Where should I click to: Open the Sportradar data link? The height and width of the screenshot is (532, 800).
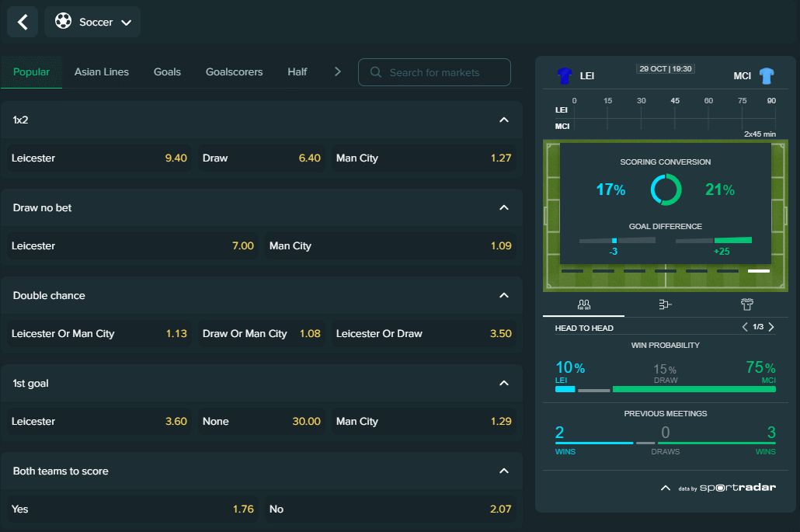coord(727,488)
